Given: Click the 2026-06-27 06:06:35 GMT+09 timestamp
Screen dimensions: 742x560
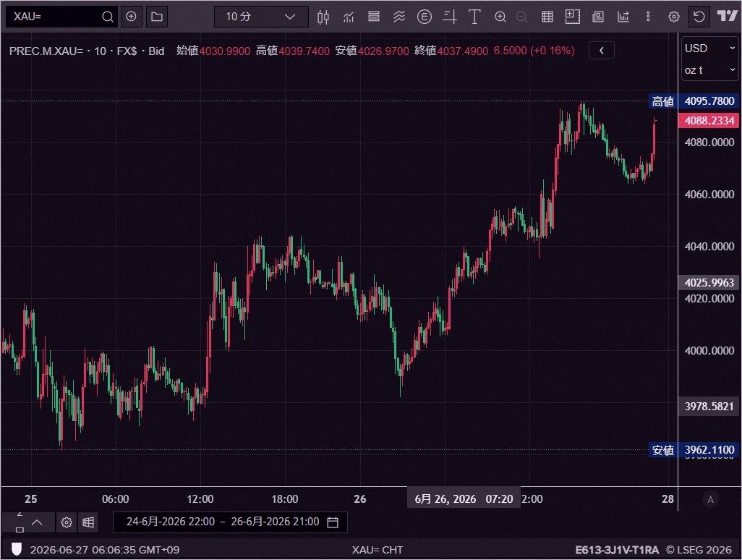Looking at the screenshot, I should 105,550.
